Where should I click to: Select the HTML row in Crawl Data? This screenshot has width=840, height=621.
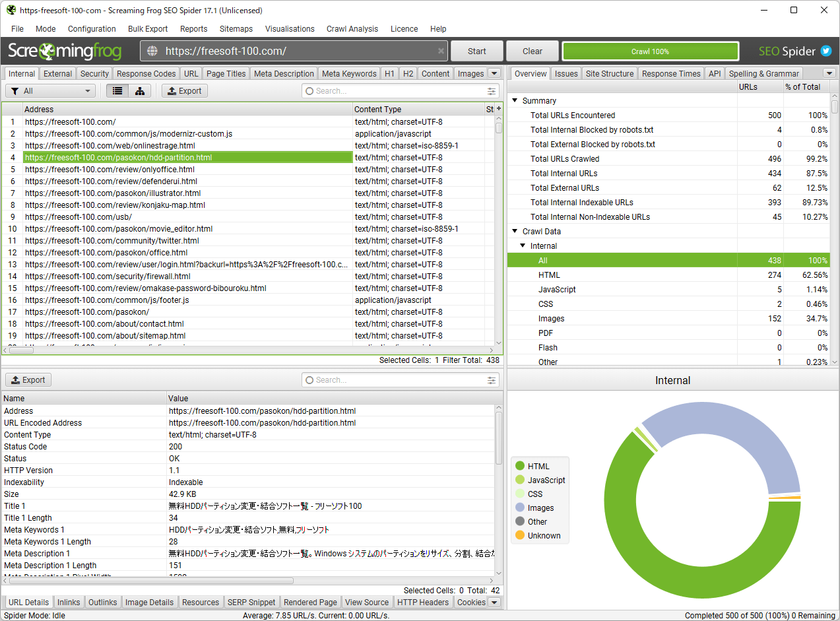pos(668,275)
